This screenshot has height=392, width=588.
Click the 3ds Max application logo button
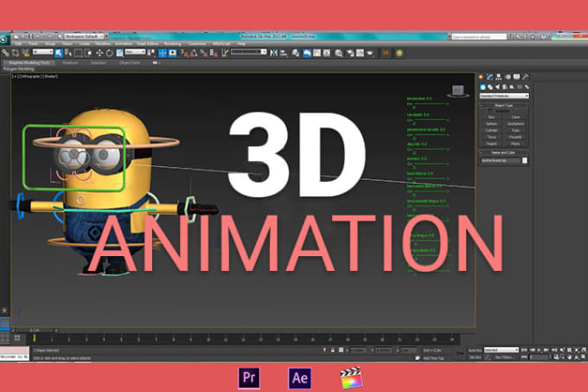tap(4, 39)
